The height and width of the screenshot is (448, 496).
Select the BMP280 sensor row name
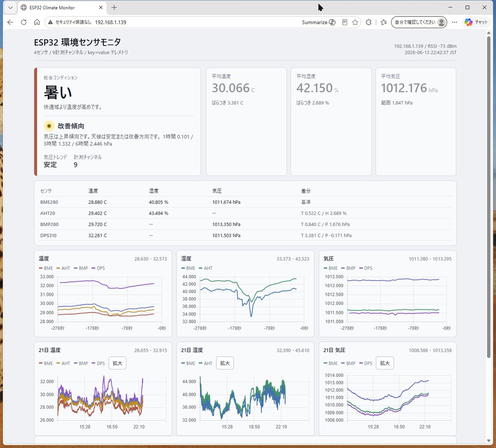48,224
